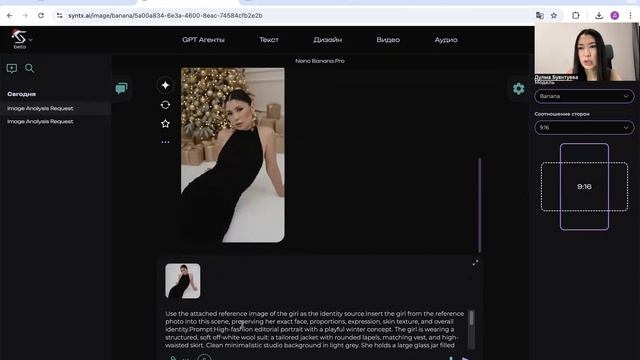Open the second Image Analysis Request chat
The image size is (640, 360).
pyautogui.click(x=56, y=122)
